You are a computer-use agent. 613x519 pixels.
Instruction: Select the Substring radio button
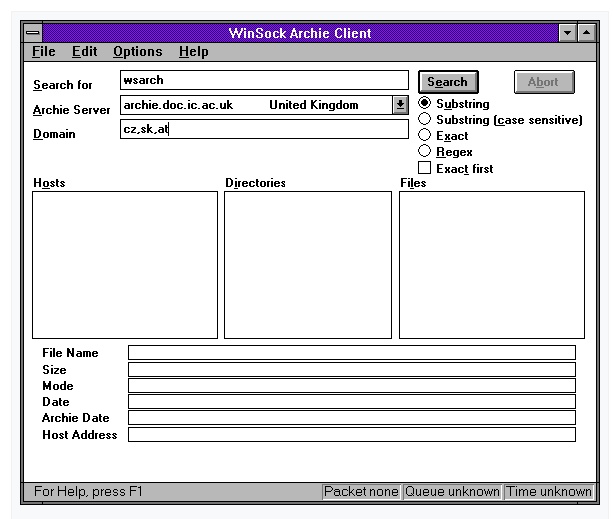pos(424,103)
